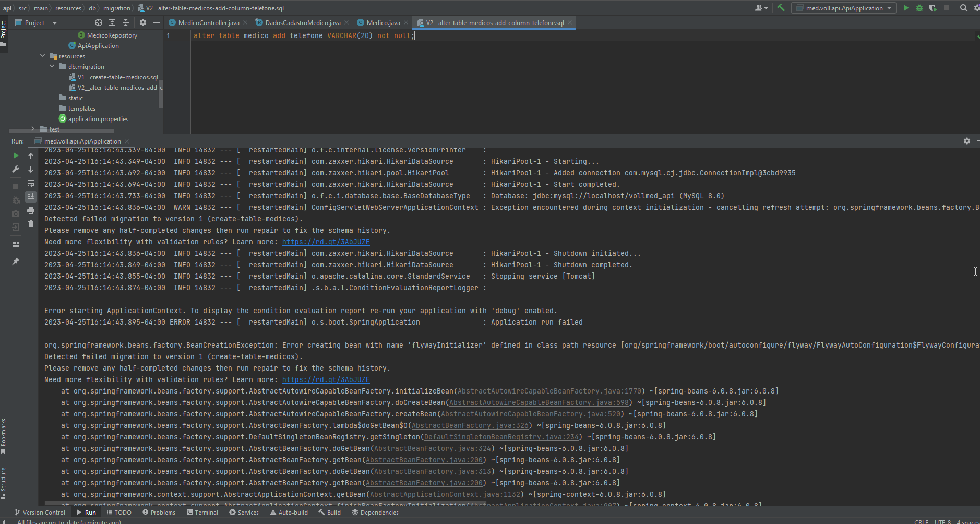Start debugging with the green bug icon

tap(919, 8)
